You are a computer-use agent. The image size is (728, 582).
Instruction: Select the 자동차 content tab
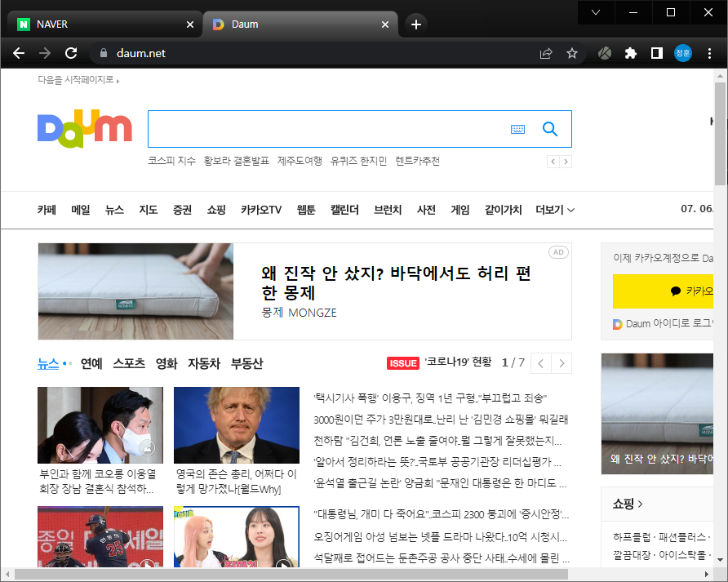tap(204, 363)
